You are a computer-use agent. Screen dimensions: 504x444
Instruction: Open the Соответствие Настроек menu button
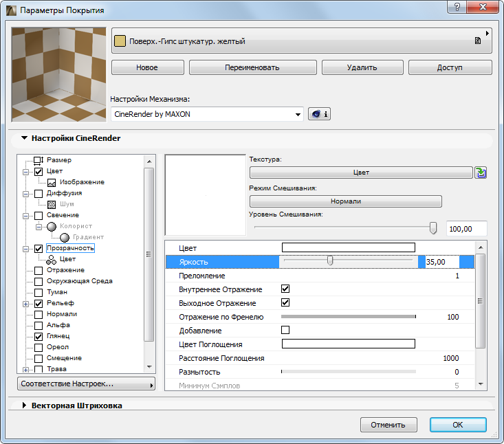coord(86,384)
